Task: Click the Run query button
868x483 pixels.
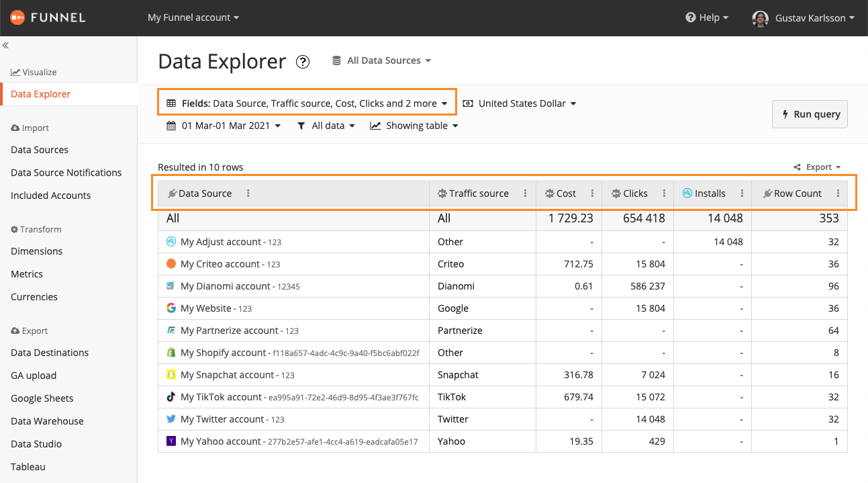Action: click(810, 114)
